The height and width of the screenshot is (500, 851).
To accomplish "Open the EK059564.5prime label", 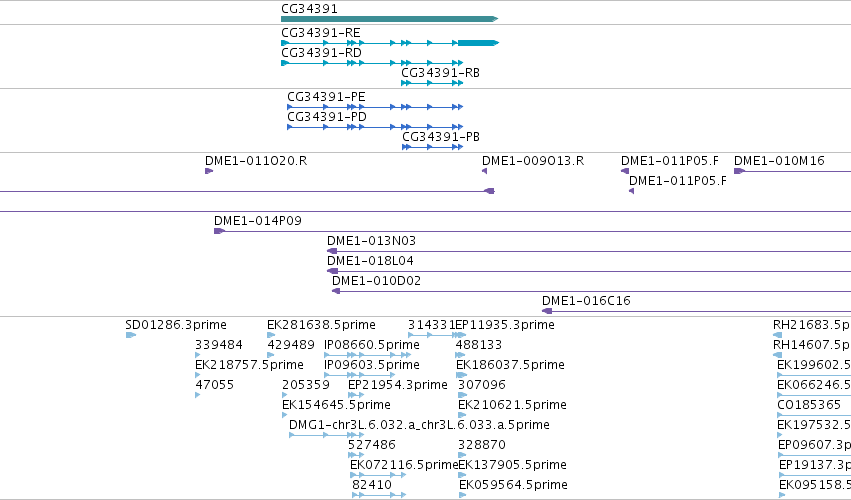I will 513,486.
